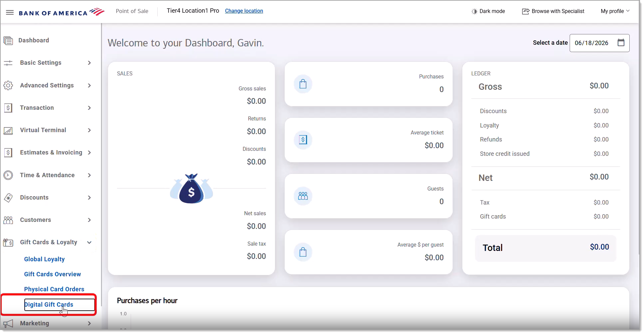Click the Average $ per guest bag icon
Screen dimensions: 644x334
(303, 252)
